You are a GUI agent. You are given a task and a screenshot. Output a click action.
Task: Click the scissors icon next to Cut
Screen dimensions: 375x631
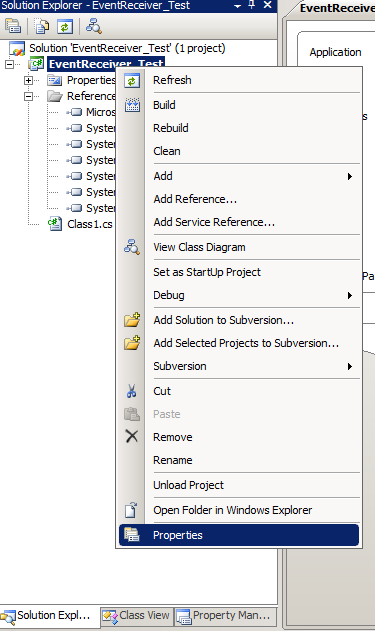tap(132, 391)
